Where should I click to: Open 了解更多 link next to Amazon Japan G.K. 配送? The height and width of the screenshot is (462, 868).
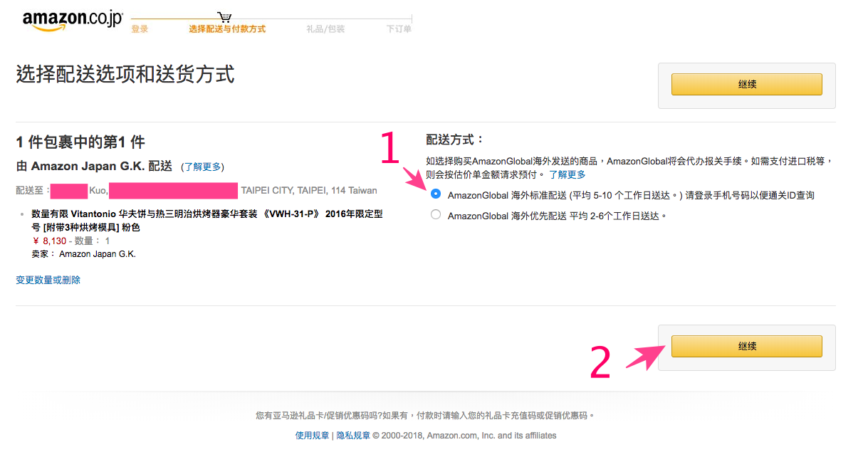point(202,167)
